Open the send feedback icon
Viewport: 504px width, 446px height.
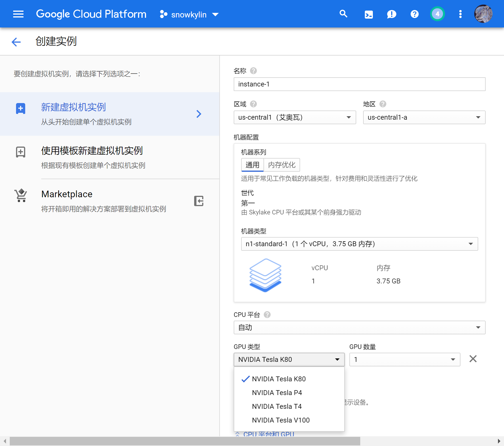tap(391, 14)
